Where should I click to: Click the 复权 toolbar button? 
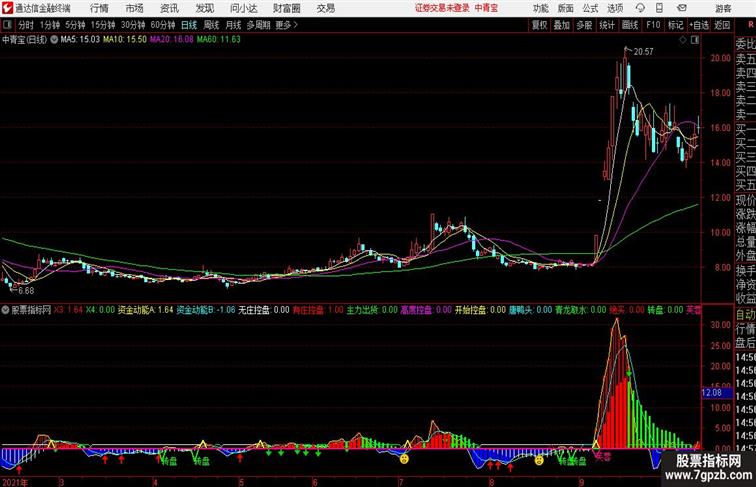[x=540, y=25]
